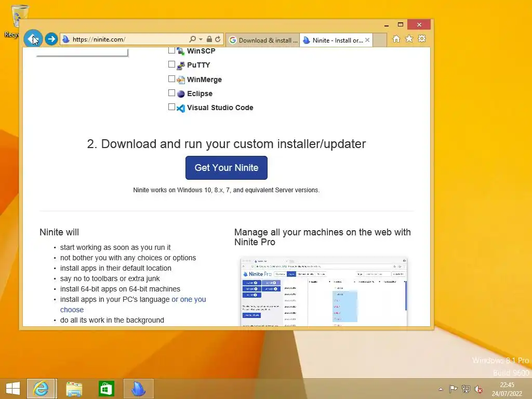
Task: Open Favorites star icon
Action: (x=409, y=39)
